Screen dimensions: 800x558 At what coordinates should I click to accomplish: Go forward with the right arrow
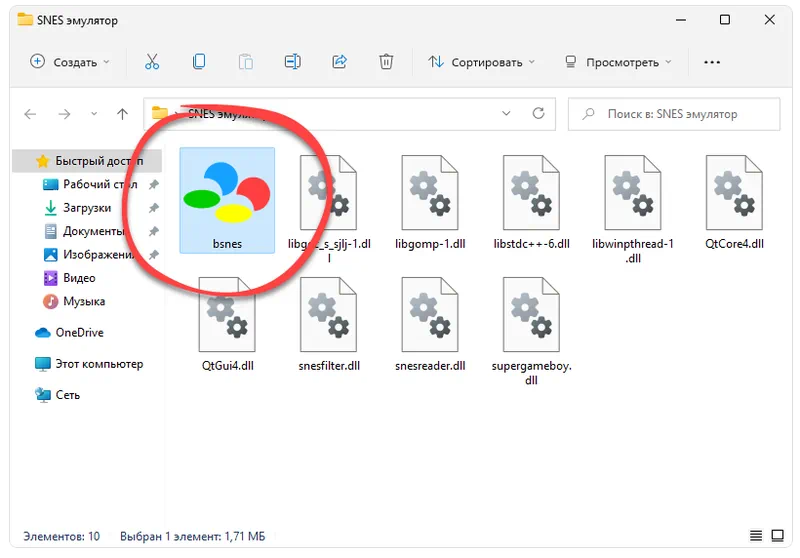[x=64, y=114]
